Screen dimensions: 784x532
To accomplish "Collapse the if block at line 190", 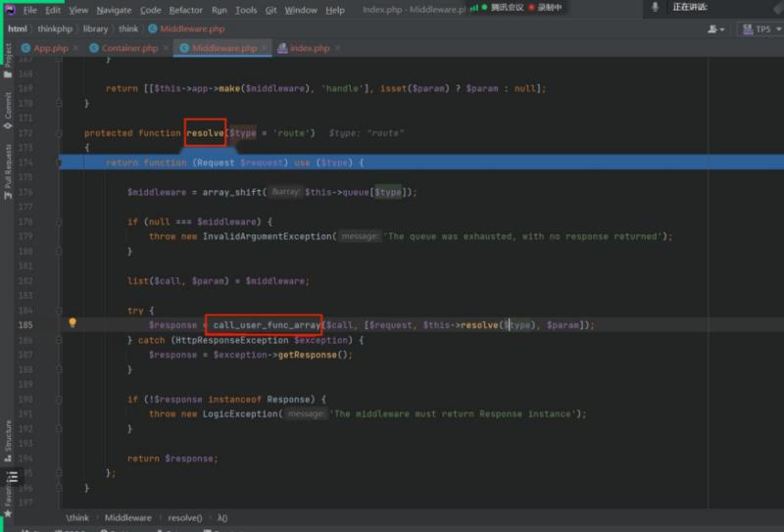I will tap(59, 400).
